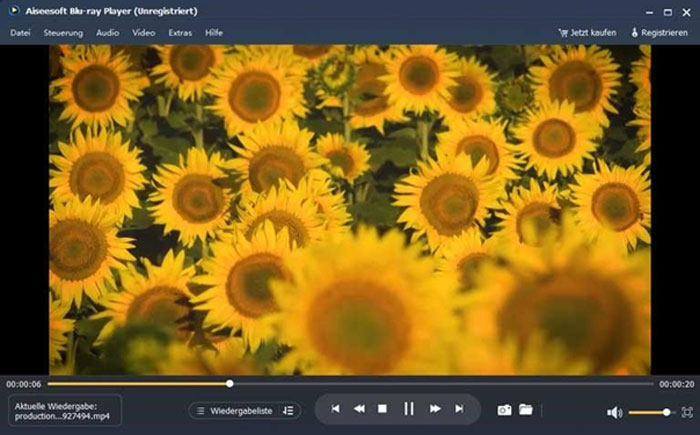Pause the video playback
Viewport: 700px width, 435px height.
coord(409,409)
